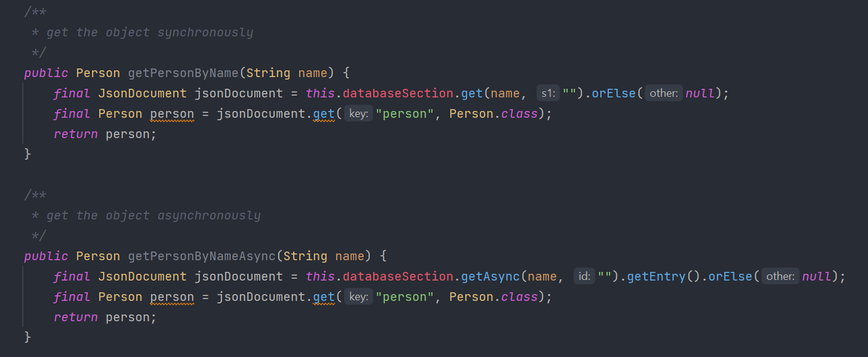Click the first return person statement

pyautogui.click(x=105, y=134)
